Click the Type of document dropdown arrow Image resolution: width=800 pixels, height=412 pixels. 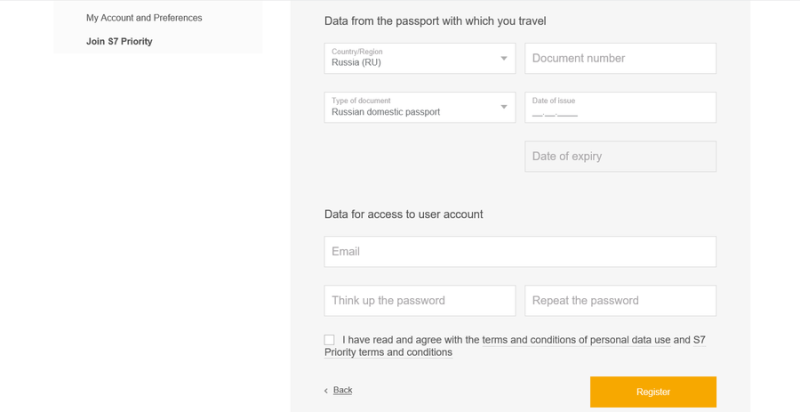(x=504, y=107)
